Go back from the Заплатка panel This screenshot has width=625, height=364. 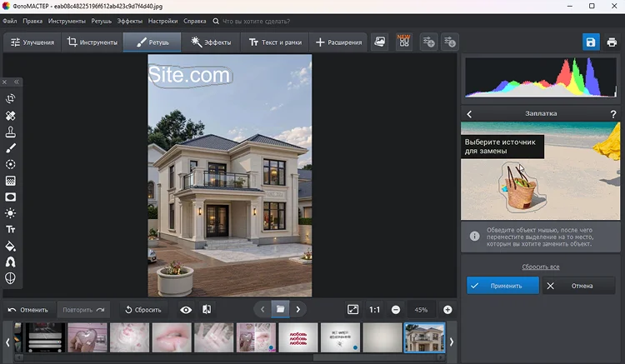pos(469,114)
